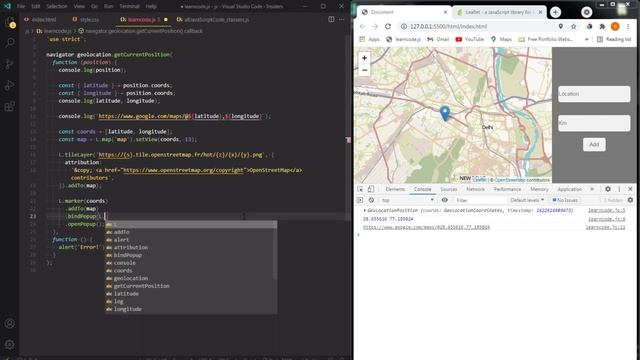
Task: Switch to style.css editor tab
Action: (x=86, y=19)
